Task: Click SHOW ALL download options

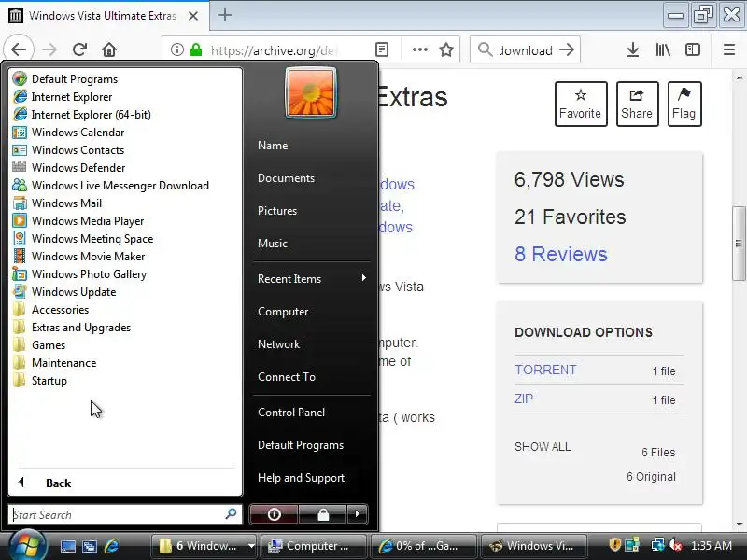Action: 543,447
